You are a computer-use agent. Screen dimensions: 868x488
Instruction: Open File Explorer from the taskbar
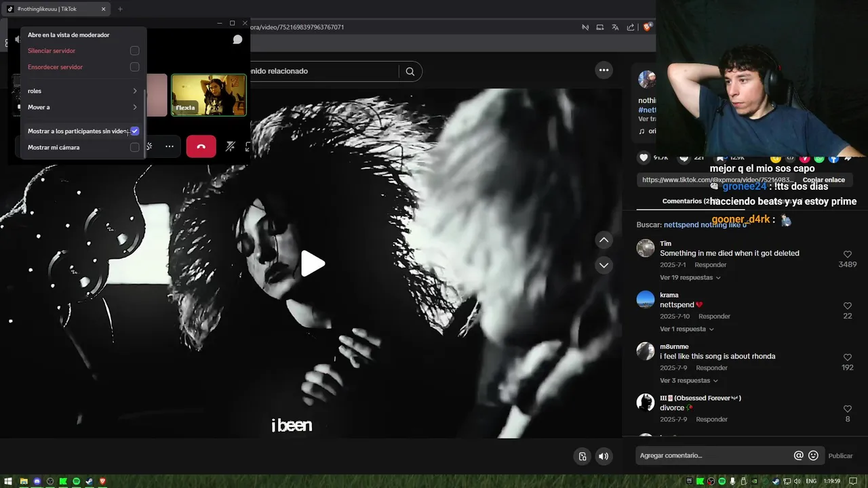point(24,481)
